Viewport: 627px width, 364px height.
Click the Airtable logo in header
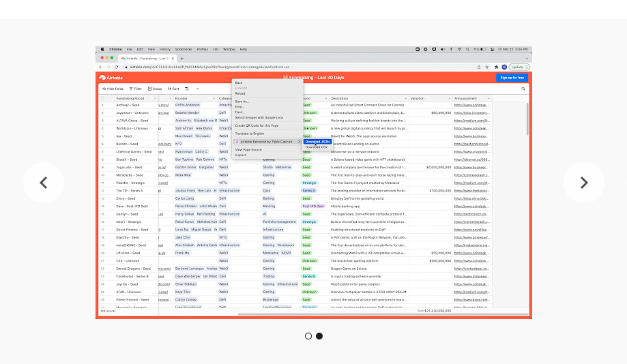pos(111,78)
